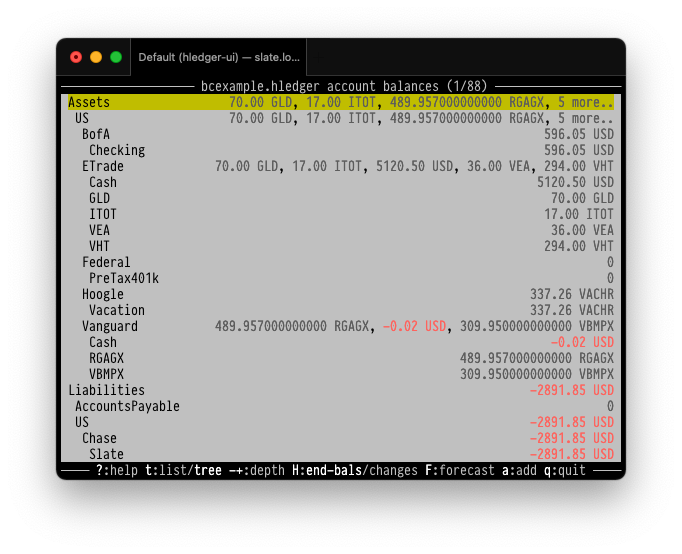Click the GLD account under ETrade
Screen dimensions: 682x554
coord(102,198)
